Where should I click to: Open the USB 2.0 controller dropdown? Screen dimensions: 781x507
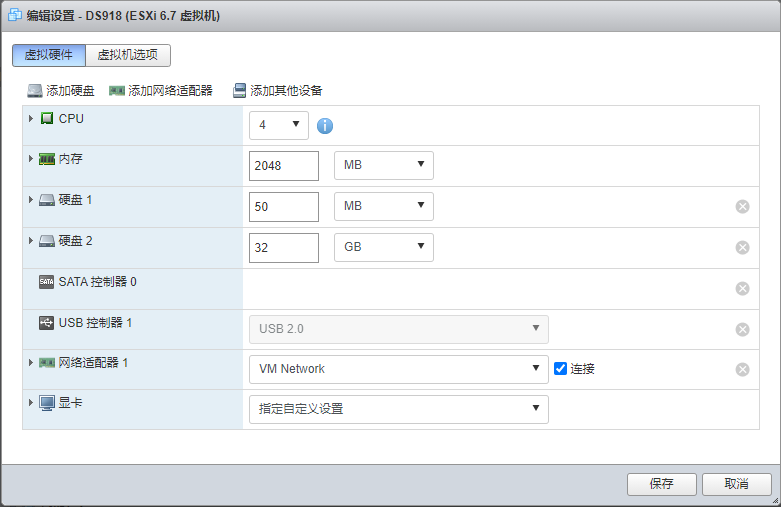point(398,329)
